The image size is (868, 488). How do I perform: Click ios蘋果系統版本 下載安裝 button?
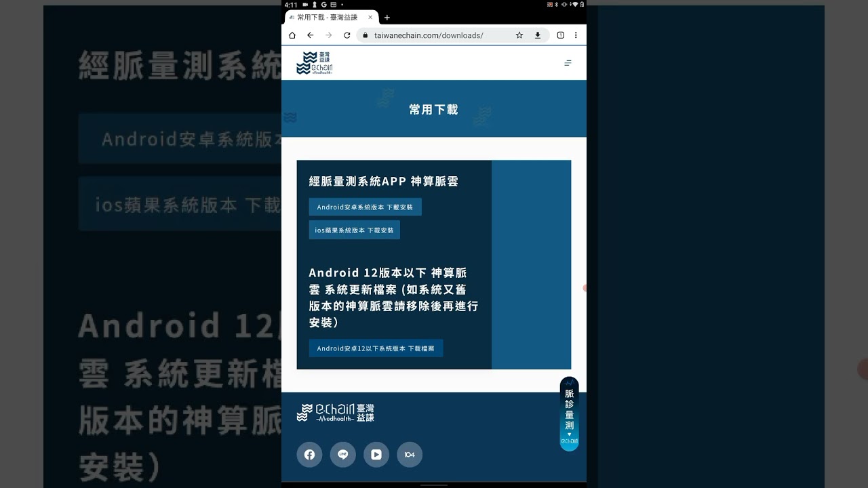[x=355, y=230]
